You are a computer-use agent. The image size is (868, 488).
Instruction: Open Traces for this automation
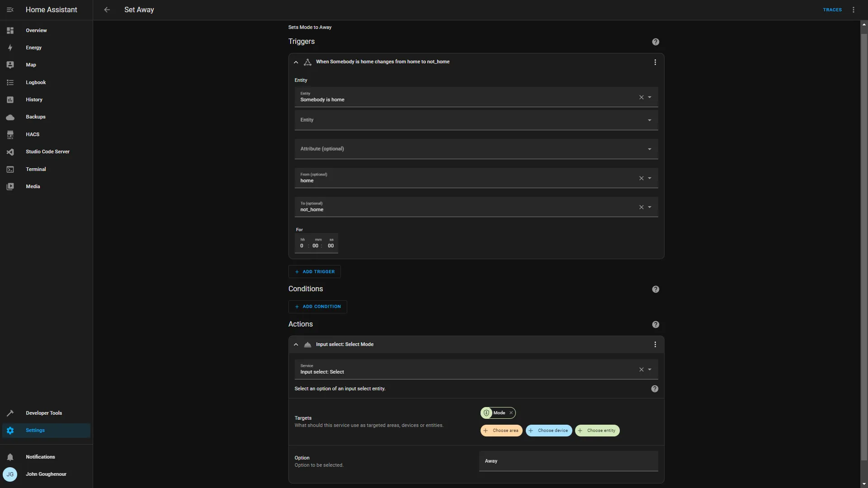tap(832, 9)
